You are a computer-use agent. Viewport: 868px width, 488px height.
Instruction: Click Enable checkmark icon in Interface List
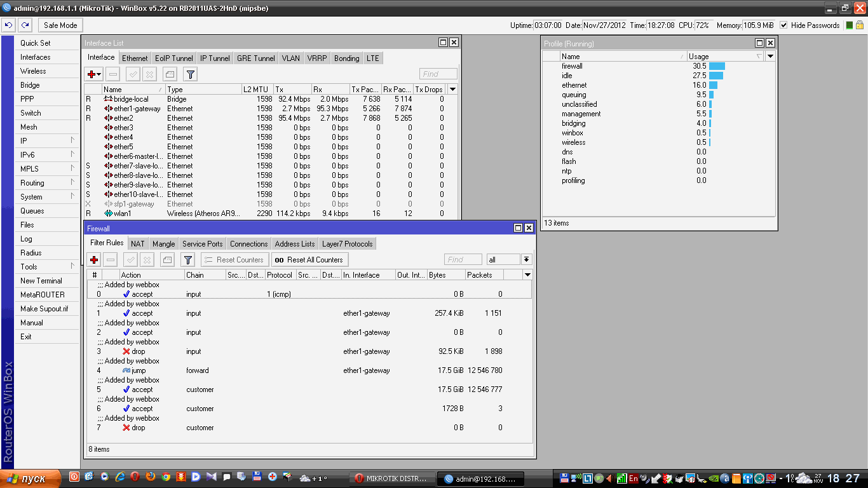tap(133, 74)
